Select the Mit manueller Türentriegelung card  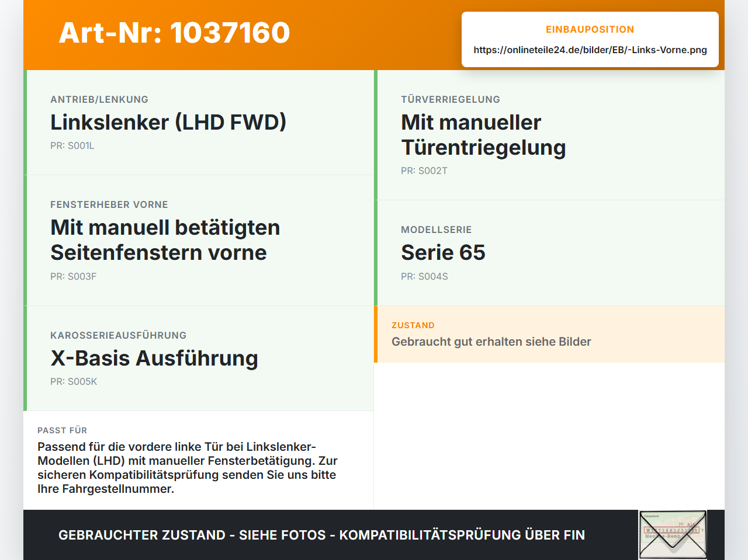(x=549, y=135)
